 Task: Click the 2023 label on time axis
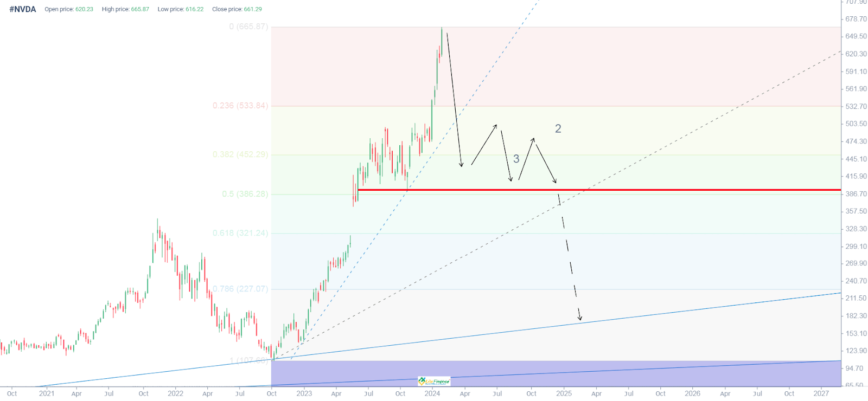click(304, 393)
